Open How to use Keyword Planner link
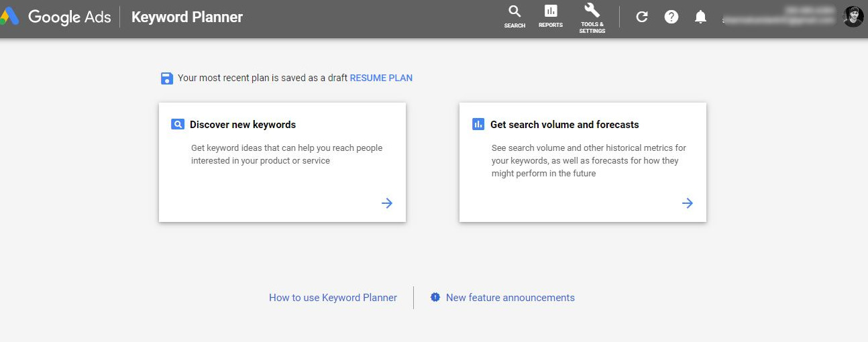The width and height of the screenshot is (868, 342). coord(333,298)
